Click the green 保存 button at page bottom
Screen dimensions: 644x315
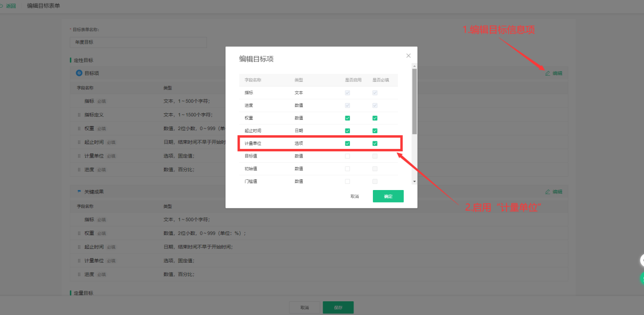[x=338, y=307]
